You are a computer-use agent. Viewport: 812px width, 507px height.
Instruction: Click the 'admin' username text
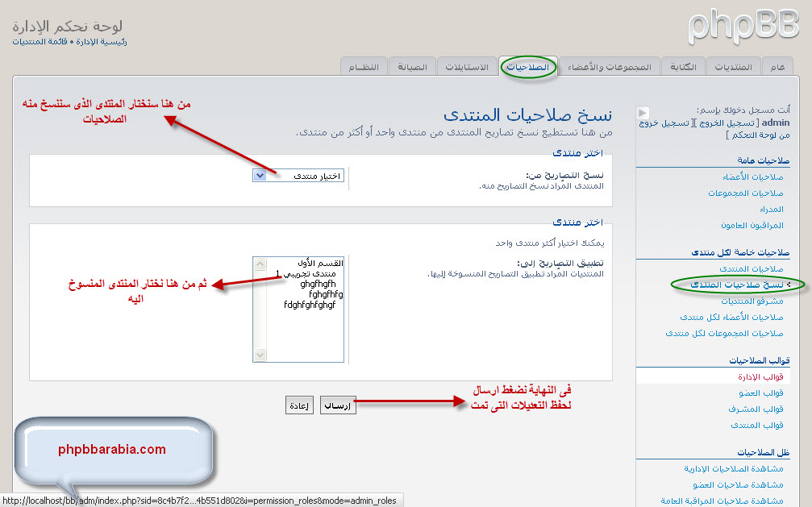click(775, 123)
